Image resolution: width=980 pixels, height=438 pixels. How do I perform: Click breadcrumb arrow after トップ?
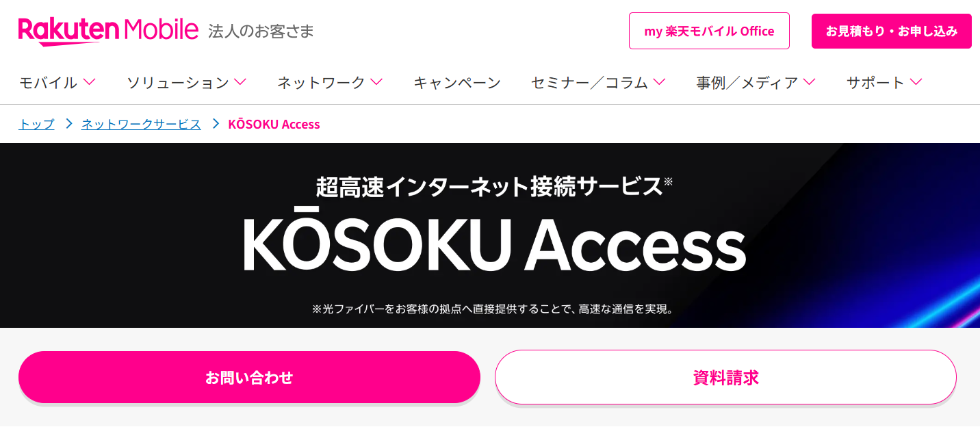[x=68, y=124]
